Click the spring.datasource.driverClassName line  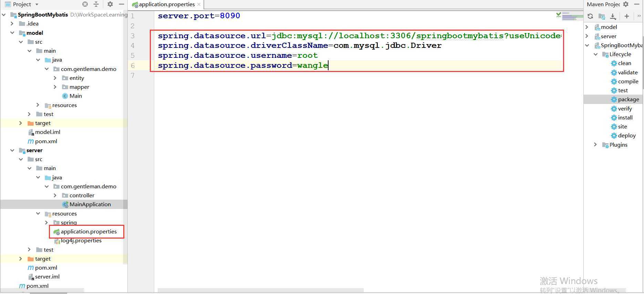pyautogui.click(x=300, y=45)
